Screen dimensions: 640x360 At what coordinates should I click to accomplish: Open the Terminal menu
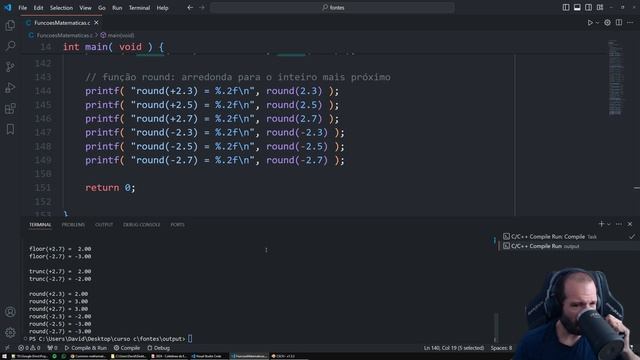139,8
